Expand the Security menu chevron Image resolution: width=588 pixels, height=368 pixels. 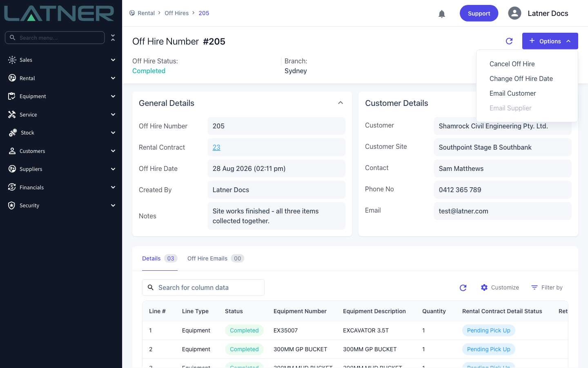pos(113,205)
